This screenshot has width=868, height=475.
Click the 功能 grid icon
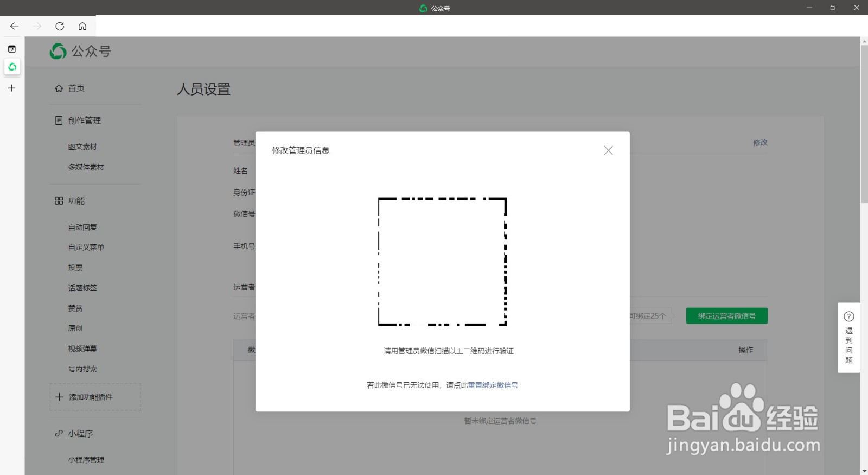[59, 201]
